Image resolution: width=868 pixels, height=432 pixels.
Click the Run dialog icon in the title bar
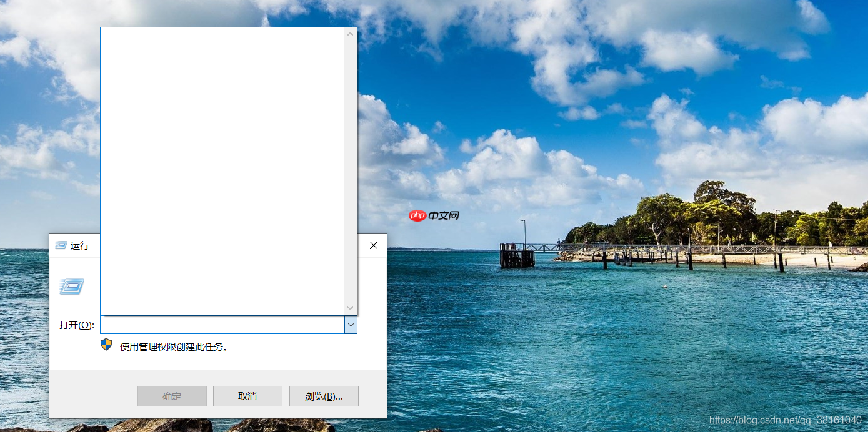61,245
